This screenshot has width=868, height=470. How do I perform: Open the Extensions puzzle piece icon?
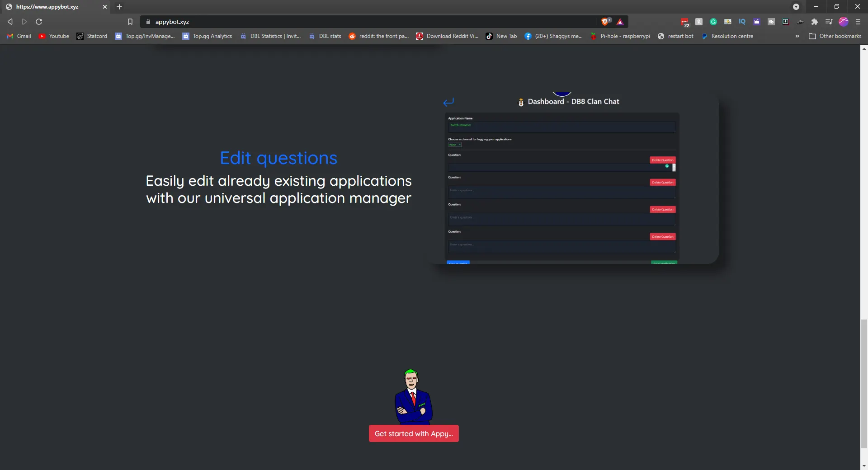815,22
